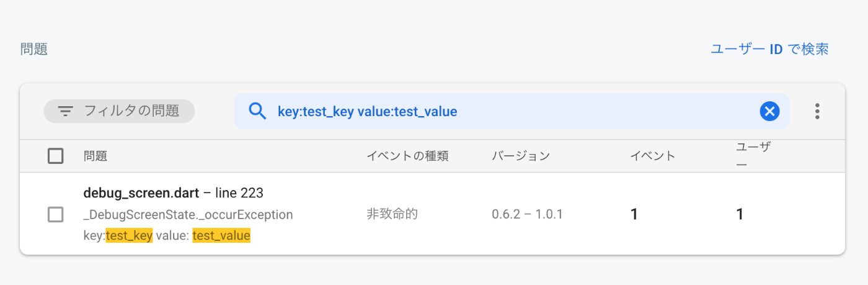Open the three-dot overflow menu
The width and height of the screenshot is (868, 285).
[x=817, y=111]
